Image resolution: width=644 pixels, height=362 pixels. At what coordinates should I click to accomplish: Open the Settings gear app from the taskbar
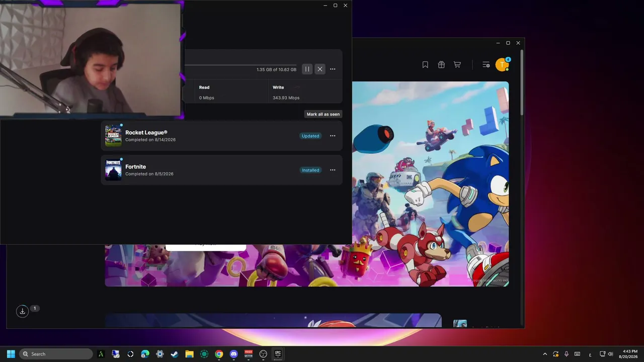point(160,354)
